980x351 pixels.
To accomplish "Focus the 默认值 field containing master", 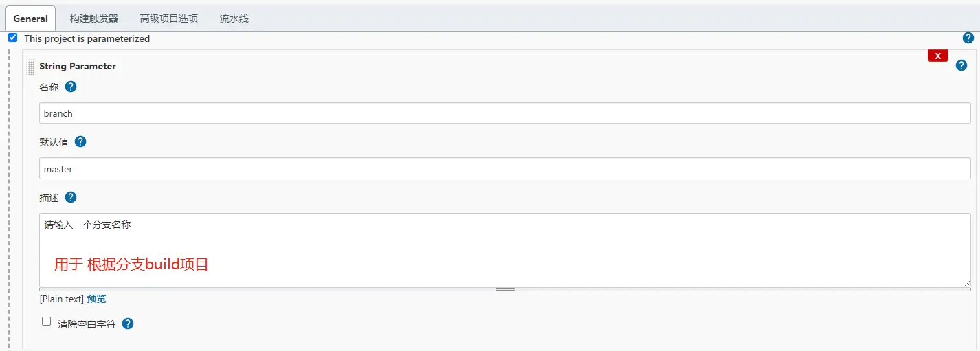I will point(504,168).
